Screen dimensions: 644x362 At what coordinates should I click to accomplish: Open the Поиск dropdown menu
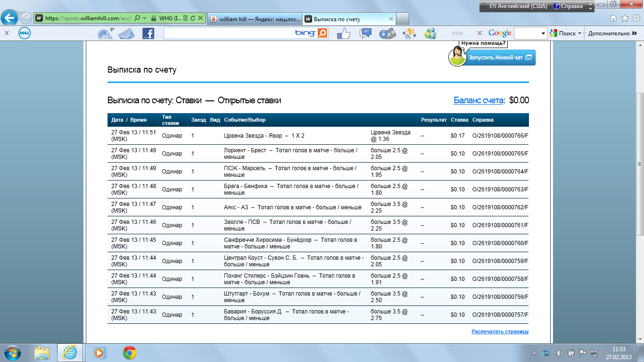coord(579,33)
